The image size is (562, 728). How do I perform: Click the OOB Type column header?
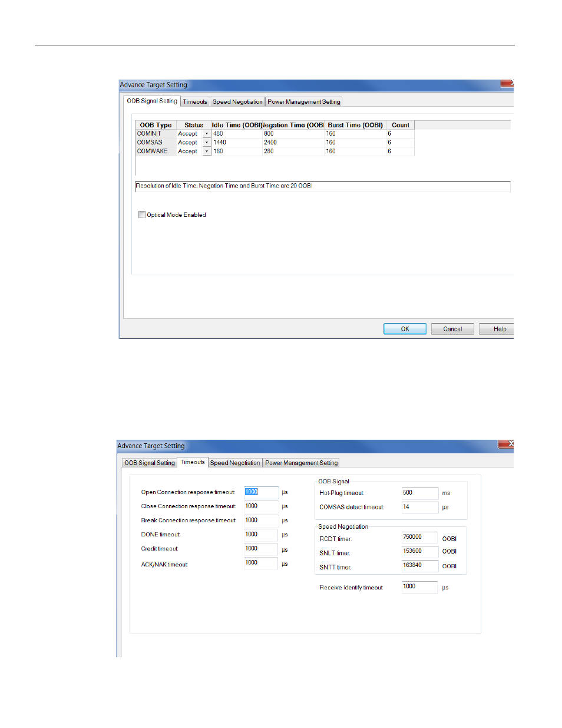tap(156, 125)
